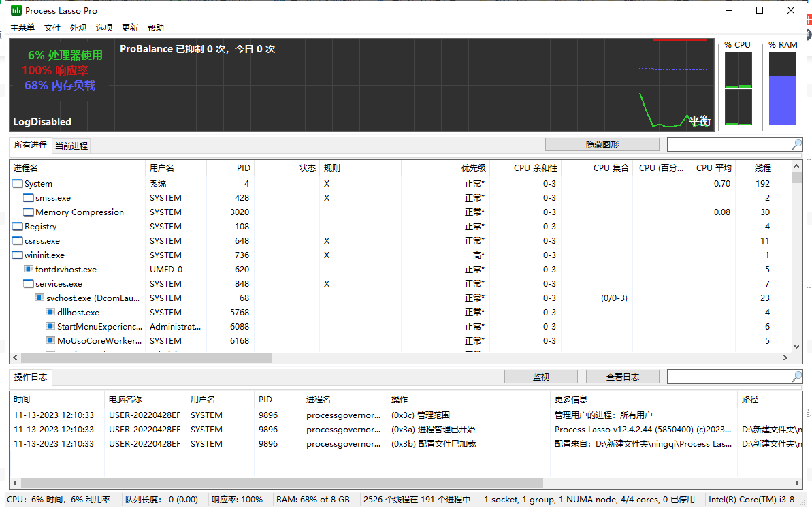The image size is (812, 512).
Task: Expand the smss.exe tree entry
Action: click(x=28, y=197)
